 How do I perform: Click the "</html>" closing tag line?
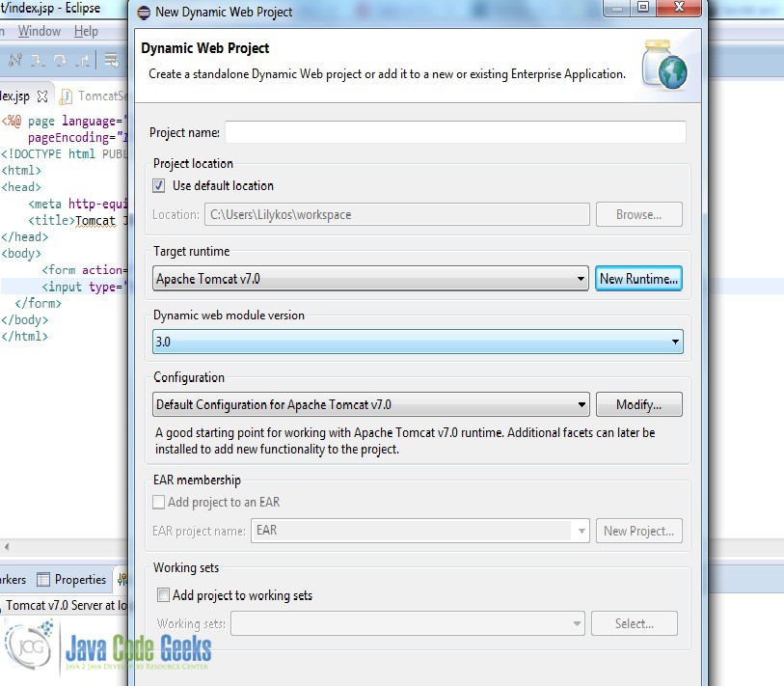coord(24,336)
